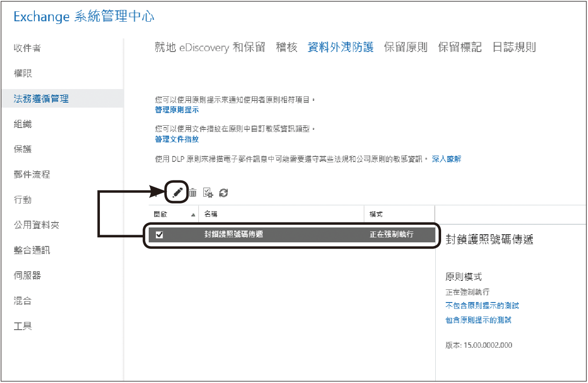This screenshot has width=588, height=383.
Task: Switch to the 稽核 tab
Action: click(x=287, y=47)
